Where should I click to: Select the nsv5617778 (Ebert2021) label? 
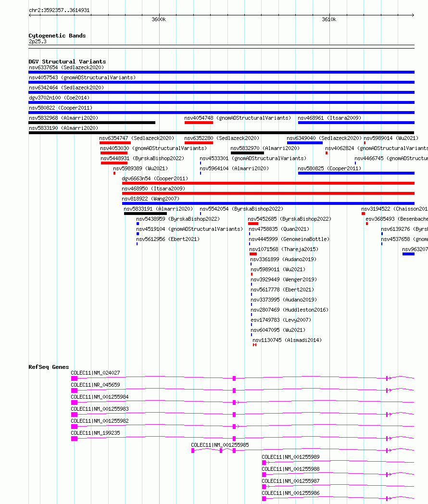pos(282,290)
